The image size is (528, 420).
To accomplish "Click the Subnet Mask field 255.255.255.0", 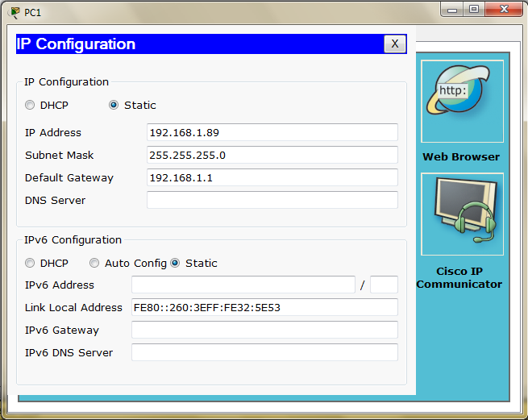I will point(272,155).
